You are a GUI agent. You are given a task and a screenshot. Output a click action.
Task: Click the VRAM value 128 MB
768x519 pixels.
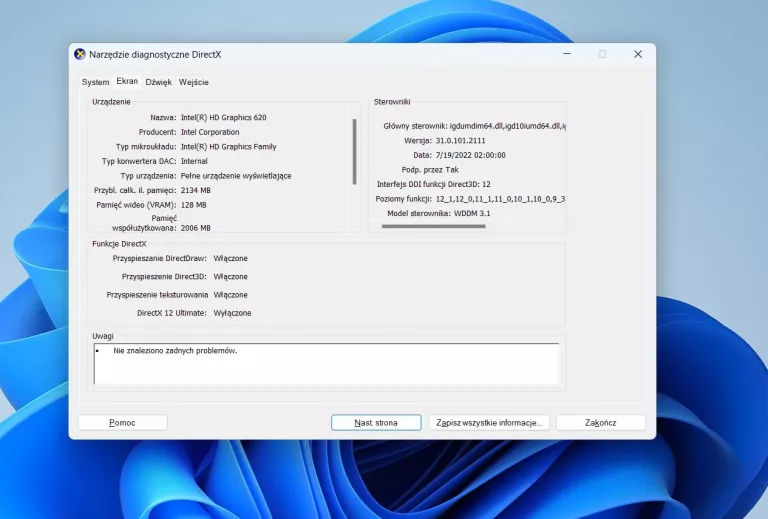193,205
